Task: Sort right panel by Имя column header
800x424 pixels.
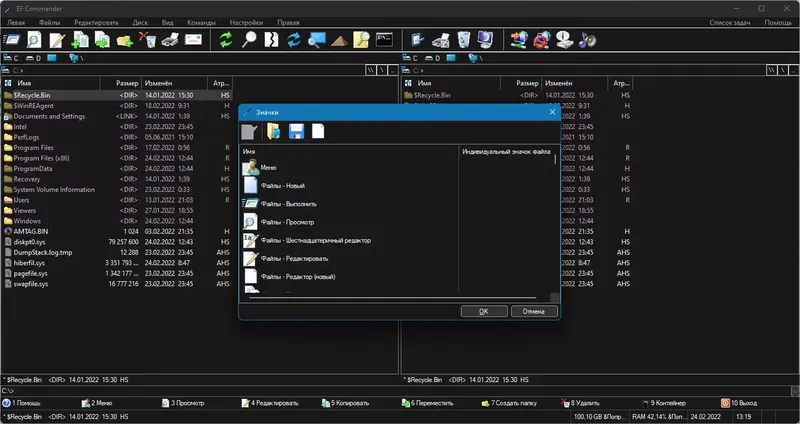Action: [x=451, y=83]
